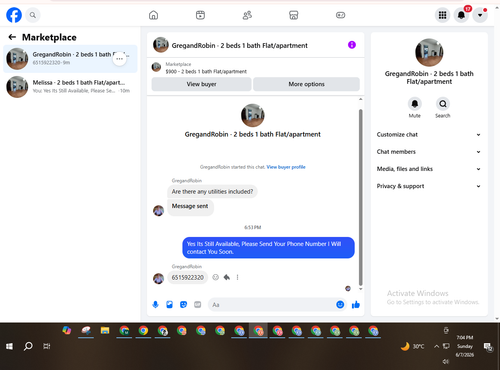Click the large profile picture in right panel
Image resolution: width=500 pixels, height=370 pixels.
click(429, 52)
